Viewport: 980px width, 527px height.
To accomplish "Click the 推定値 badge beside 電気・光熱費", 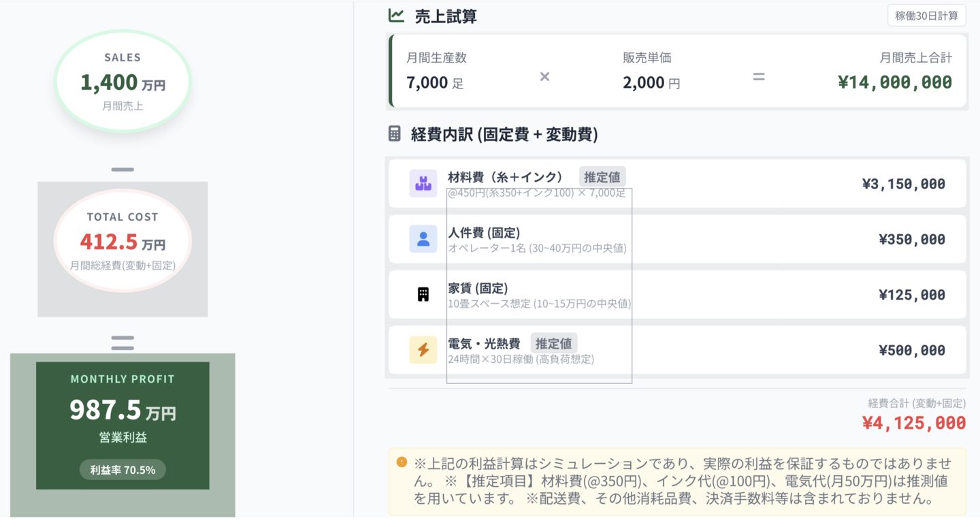I will pyautogui.click(x=553, y=343).
